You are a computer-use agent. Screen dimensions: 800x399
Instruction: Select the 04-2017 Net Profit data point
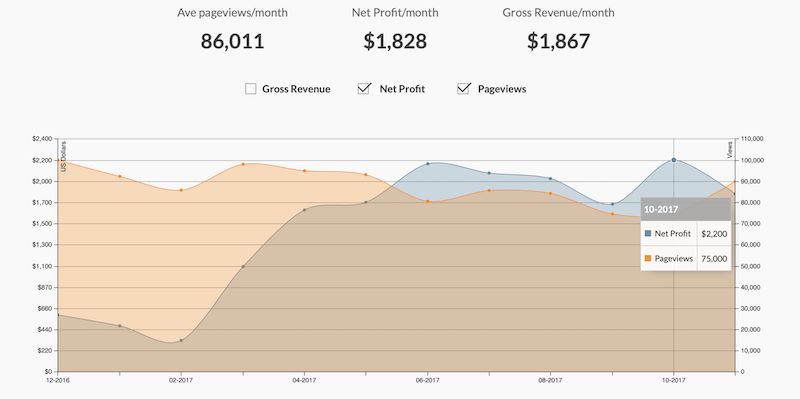tap(305, 210)
